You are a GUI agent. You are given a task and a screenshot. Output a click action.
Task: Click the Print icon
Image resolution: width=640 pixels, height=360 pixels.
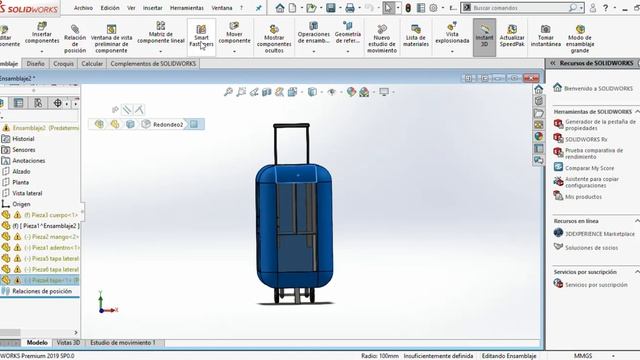pos(350,8)
